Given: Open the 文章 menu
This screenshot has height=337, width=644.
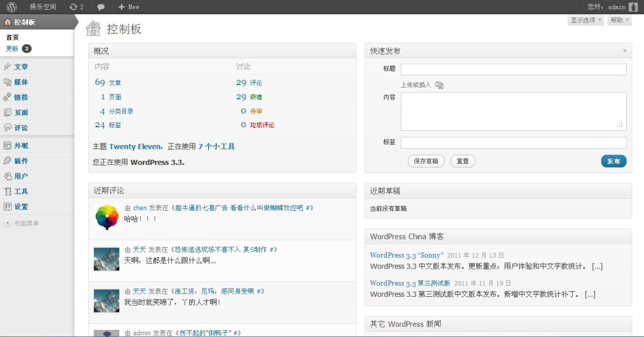Looking at the screenshot, I should tap(21, 66).
